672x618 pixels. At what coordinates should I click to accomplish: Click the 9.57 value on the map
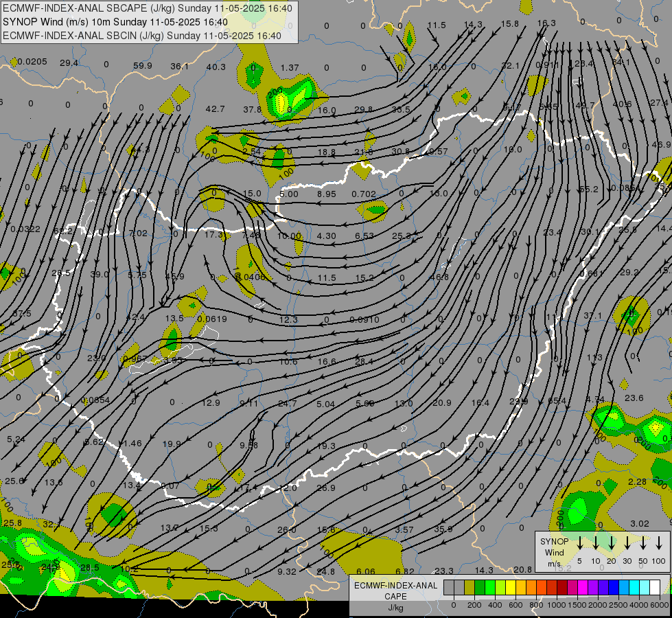coord(438,151)
